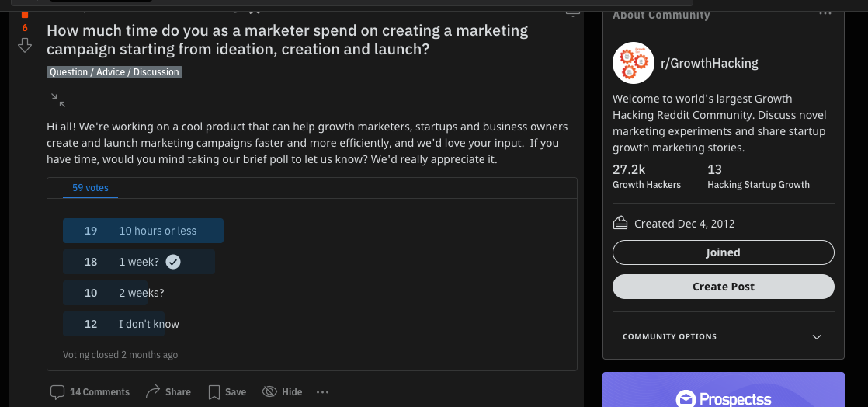Viewport: 868px width, 407px height.
Task: Click the cake icon beside Created date
Action: pyautogui.click(x=620, y=224)
